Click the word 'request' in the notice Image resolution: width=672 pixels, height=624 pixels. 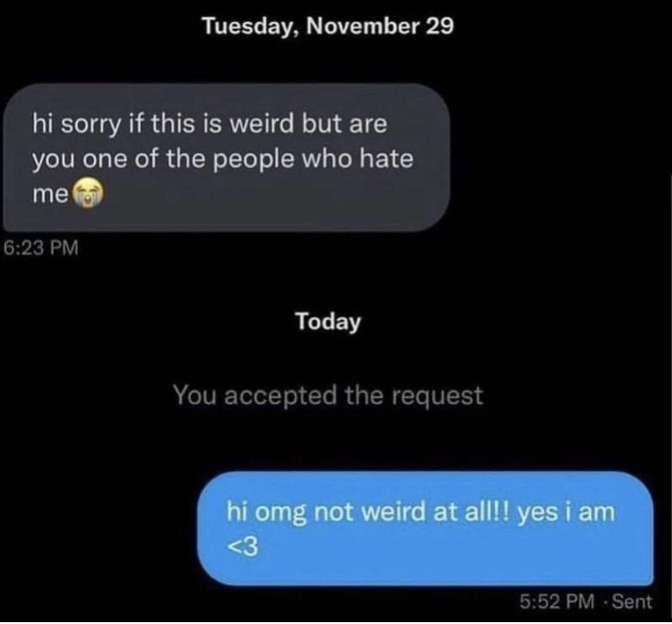pyautogui.click(x=437, y=396)
